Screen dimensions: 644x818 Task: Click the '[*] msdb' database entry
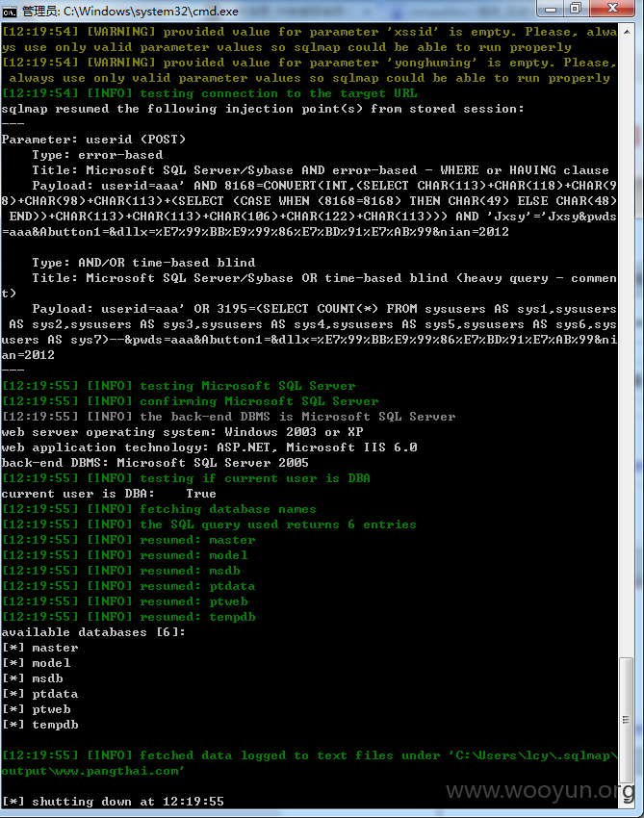pyautogui.click(x=33, y=678)
